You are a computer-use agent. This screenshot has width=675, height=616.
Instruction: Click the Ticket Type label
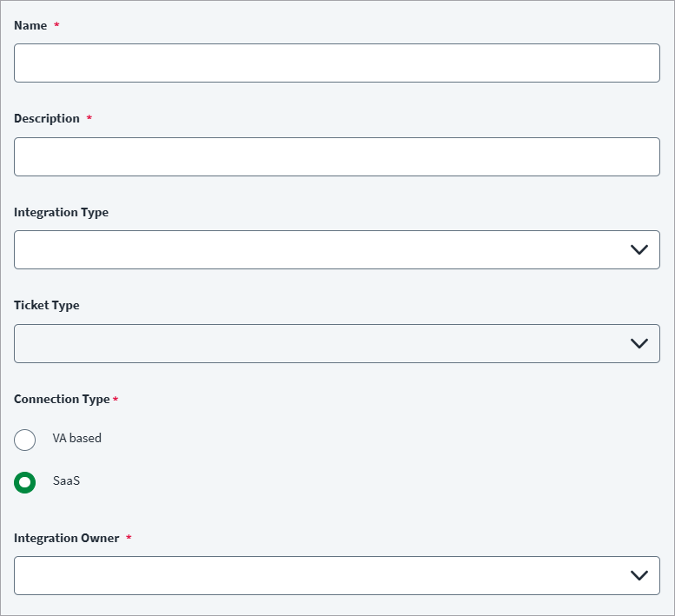click(x=47, y=306)
